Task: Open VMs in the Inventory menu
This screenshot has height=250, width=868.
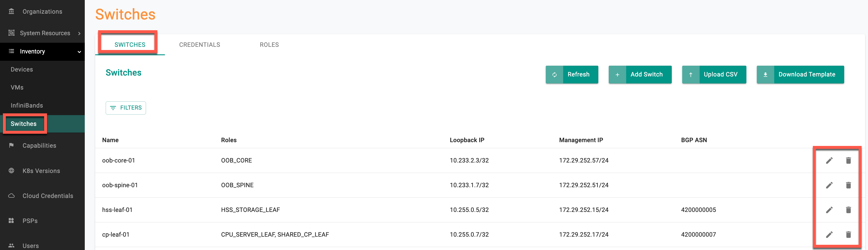Action: (17, 87)
